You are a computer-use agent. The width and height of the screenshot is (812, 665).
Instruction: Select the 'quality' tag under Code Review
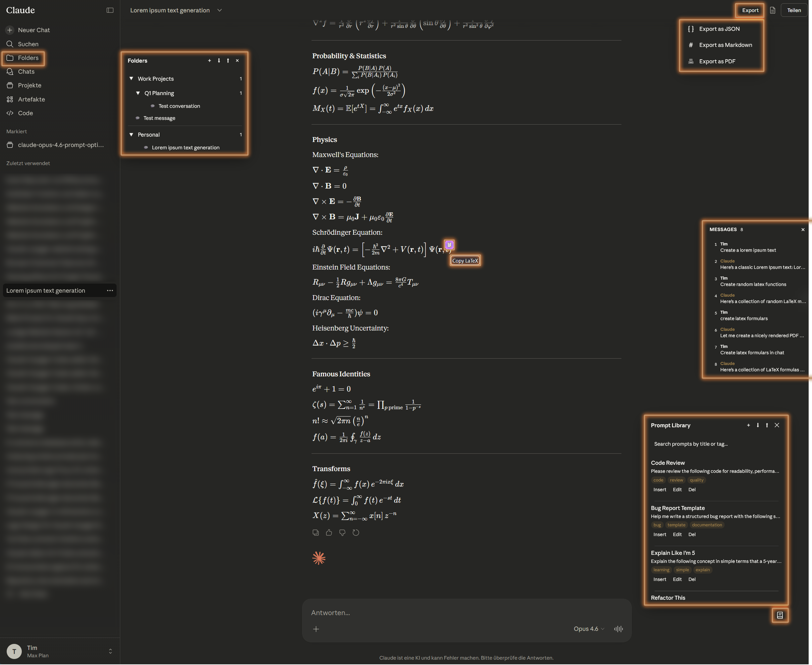[696, 481]
